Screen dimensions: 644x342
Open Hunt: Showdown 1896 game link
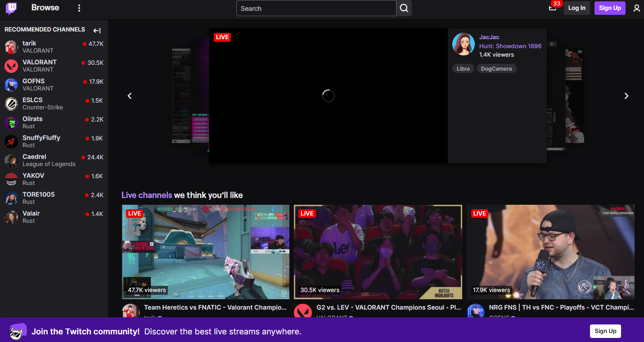pyautogui.click(x=510, y=46)
